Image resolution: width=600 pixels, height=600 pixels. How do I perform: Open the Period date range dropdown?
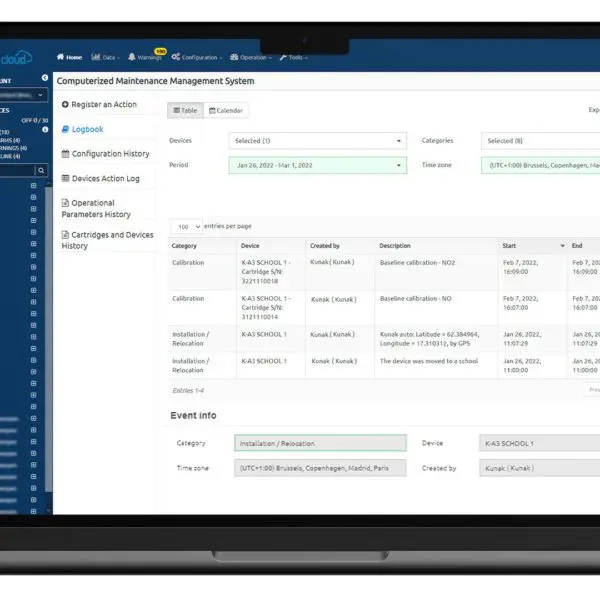[x=318, y=165]
